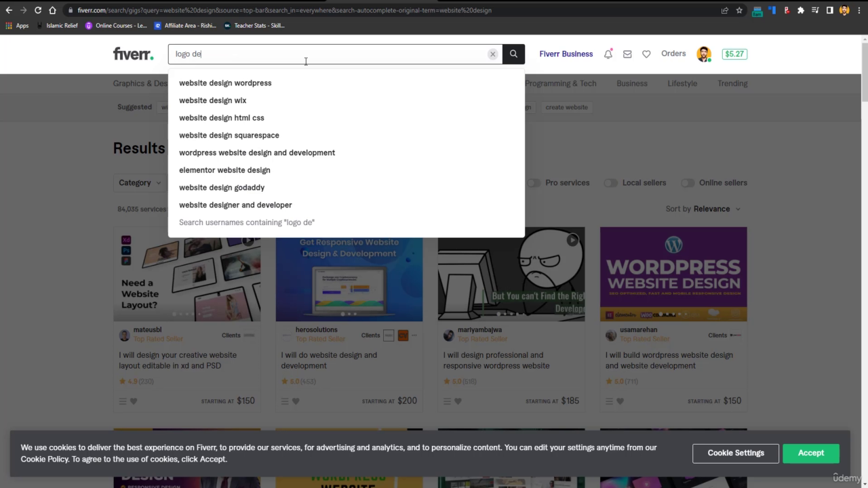Favorite the herosolutions gig with heart icon
This screenshot has width=868, height=488.
[x=296, y=401]
